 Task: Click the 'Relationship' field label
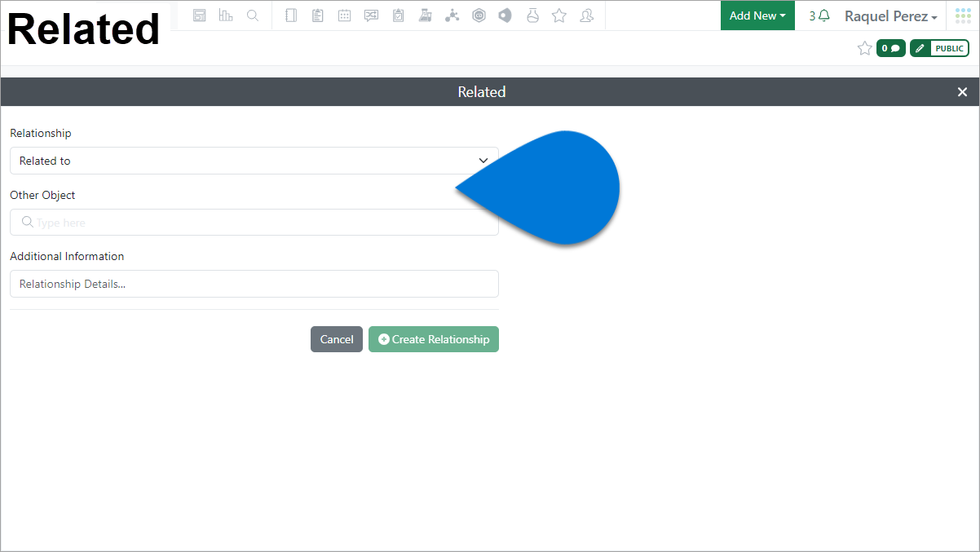coord(41,133)
